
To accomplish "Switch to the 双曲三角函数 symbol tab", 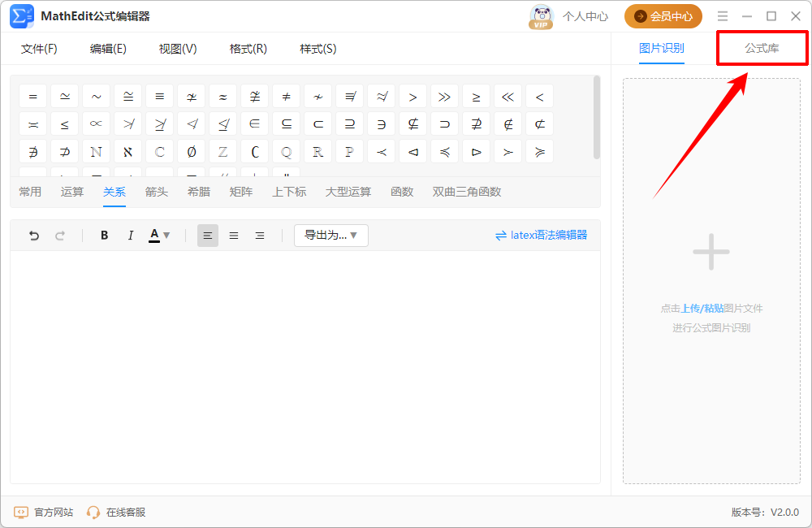I will [x=467, y=192].
